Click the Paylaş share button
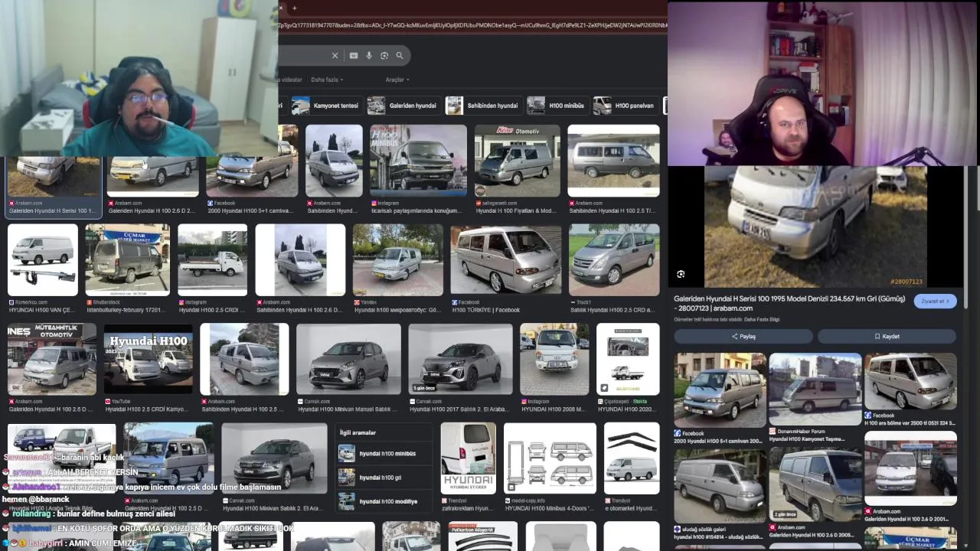Screen dimensions: 980x551 (743, 336)
